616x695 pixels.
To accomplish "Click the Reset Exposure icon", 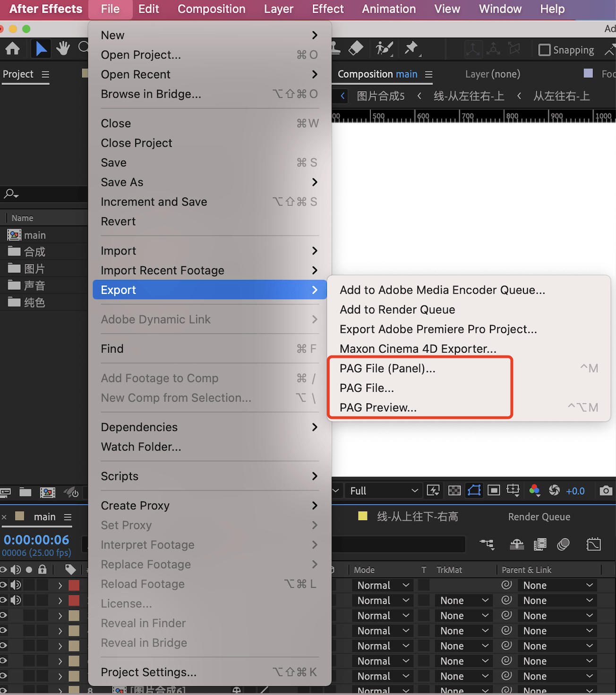I will point(554,491).
